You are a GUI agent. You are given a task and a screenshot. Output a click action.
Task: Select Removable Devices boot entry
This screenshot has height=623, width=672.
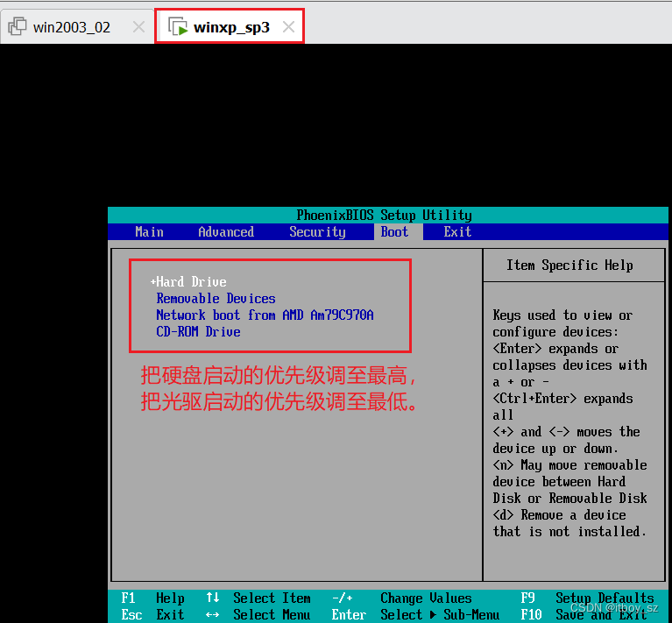pos(216,298)
